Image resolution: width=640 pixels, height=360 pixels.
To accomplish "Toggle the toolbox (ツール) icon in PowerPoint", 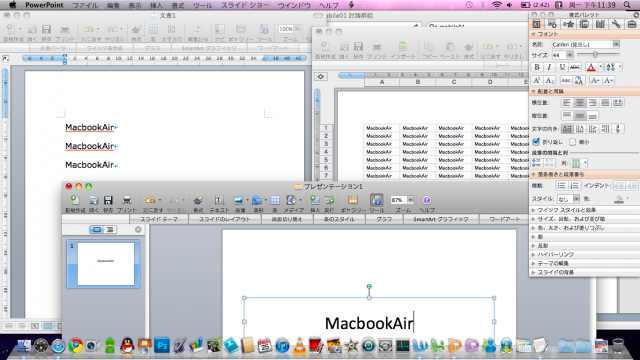I will 376,200.
